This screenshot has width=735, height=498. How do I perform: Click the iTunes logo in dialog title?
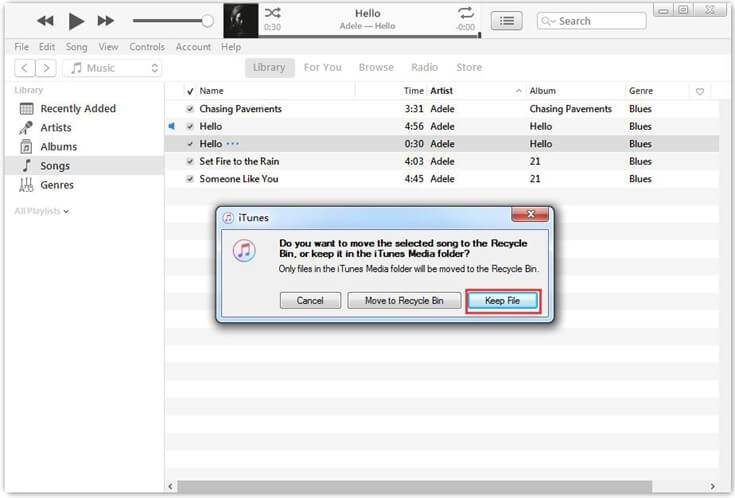click(228, 218)
